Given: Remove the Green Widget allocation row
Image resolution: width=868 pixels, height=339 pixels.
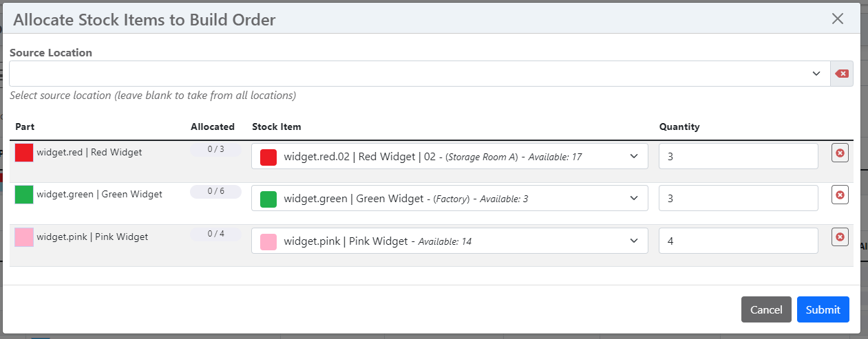Looking at the screenshot, I should point(840,195).
